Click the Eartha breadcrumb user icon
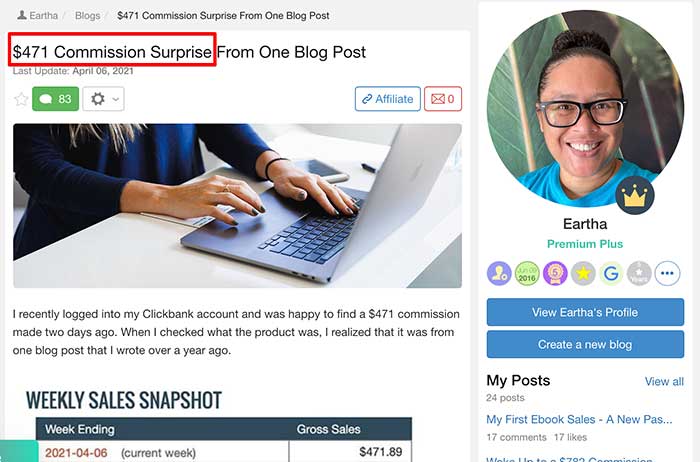This screenshot has width=700, height=462. [21, 15]
